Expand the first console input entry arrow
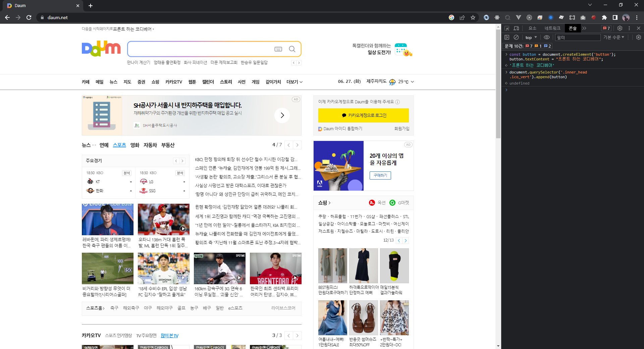Image resolution: width=644 pixels, height=349 pixels. pos(506,54)
